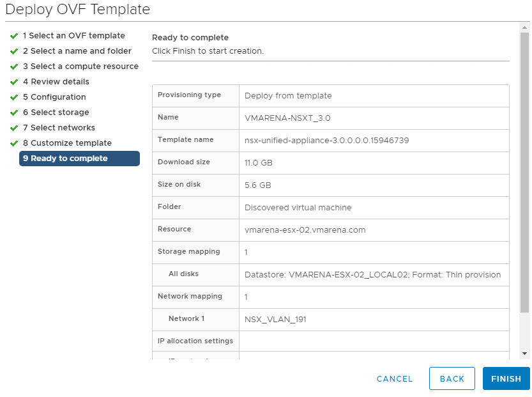Open step 5 Configuration
The image size is (532, 397).
tap(54, 97)
